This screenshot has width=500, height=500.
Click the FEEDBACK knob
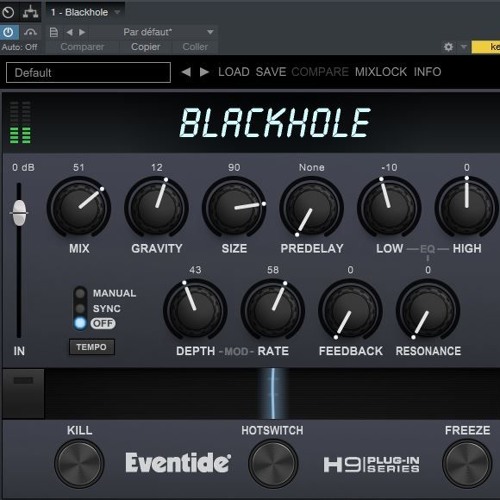[350, 310]
